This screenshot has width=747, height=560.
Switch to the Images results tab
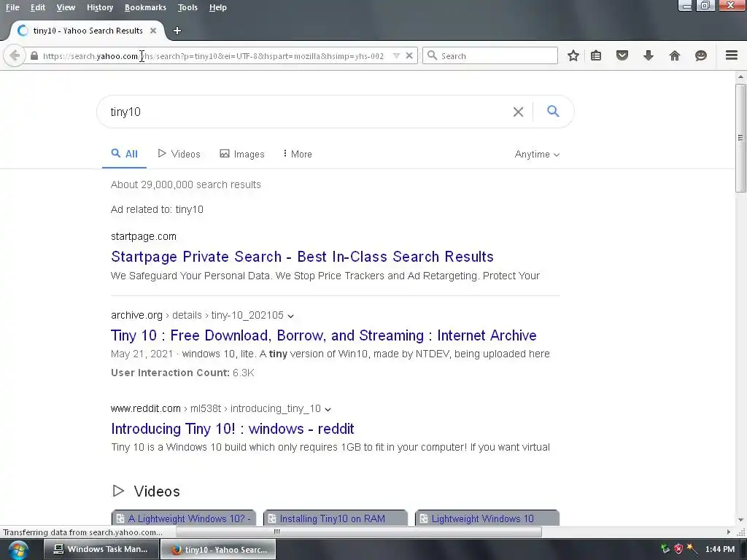tap(242, 154)
